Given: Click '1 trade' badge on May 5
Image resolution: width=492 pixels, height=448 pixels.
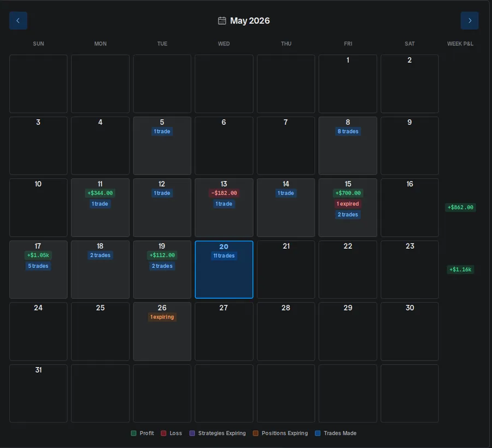Looking at the screenshot, I should [162, 131].
